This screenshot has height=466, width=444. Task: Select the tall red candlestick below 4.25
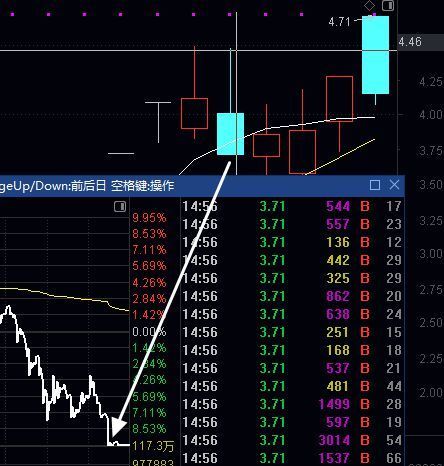(339, 99)
